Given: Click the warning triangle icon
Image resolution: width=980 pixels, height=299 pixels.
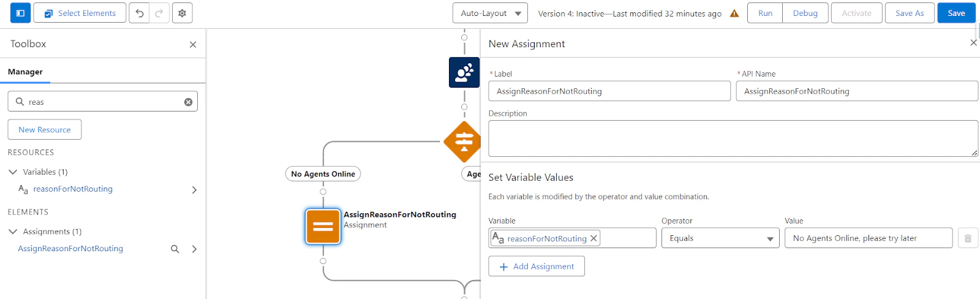Looking at the screenshot, I should (734, 13).
